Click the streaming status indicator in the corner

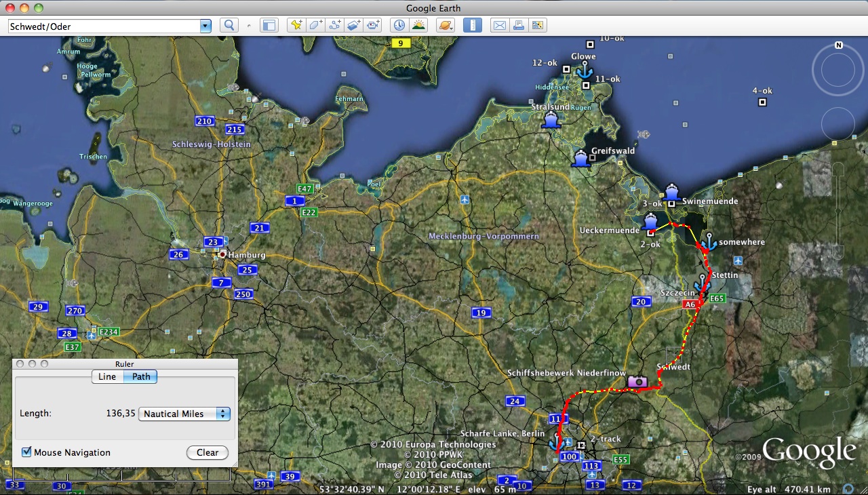tap(848, 489)
